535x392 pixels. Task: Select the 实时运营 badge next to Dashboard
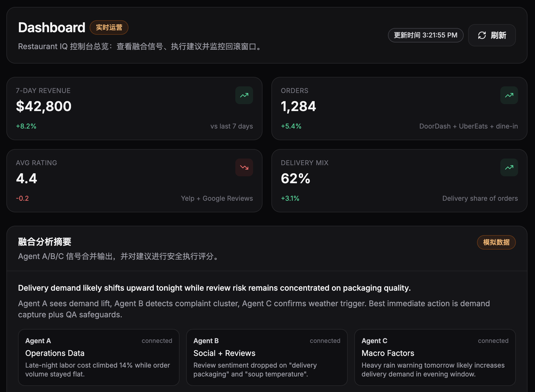pyautogui.click(x=109, y=27)
